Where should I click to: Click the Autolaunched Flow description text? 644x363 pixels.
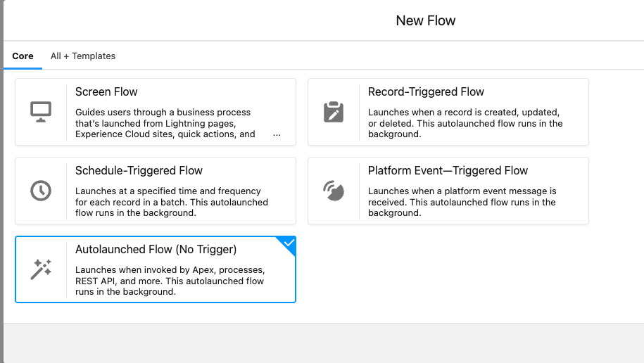tap(170, 281)
